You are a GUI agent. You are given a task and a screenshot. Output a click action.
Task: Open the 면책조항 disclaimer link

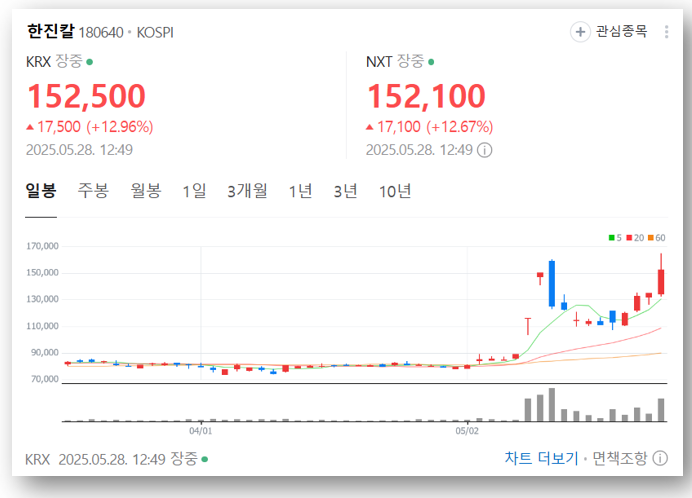pos(620,458)
